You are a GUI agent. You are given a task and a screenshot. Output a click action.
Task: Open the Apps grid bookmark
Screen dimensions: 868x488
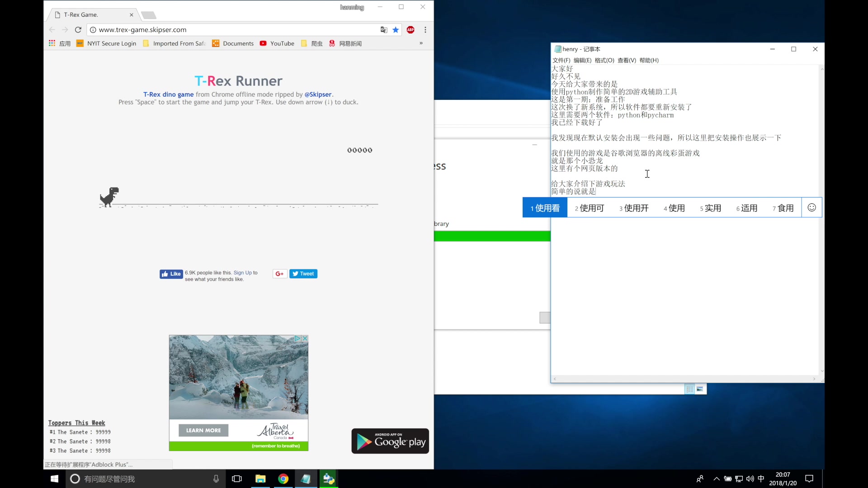tap(59, 43)
